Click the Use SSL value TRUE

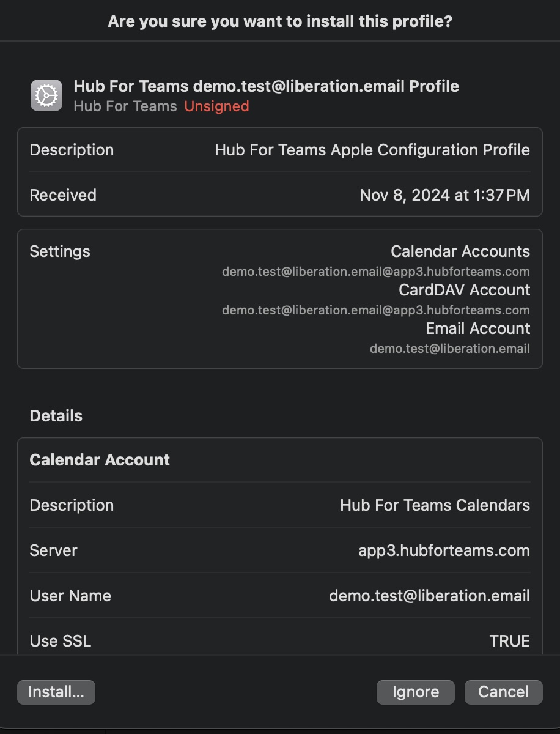(510, 641)
